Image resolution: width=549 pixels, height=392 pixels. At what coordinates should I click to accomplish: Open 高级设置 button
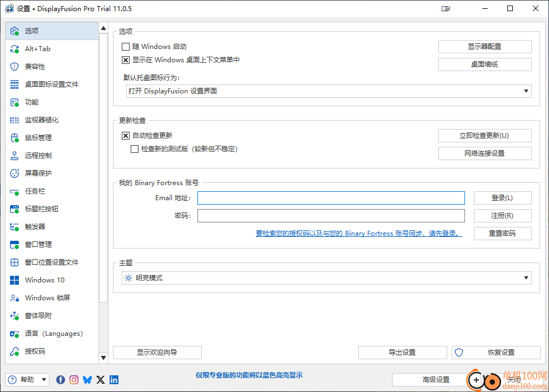tap(436, 379)
